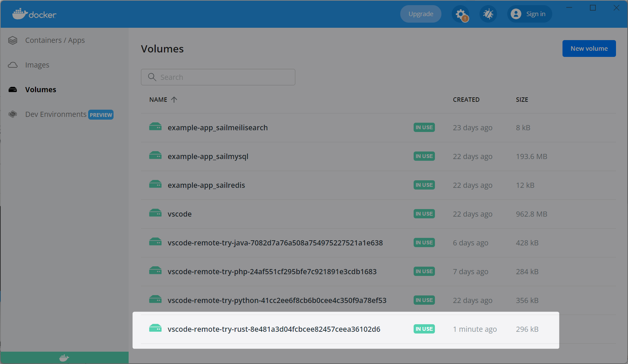This screenshot has height=364, width=628.
Task: Open vscode-remote-try-java volume
Action: pos(275,243)
